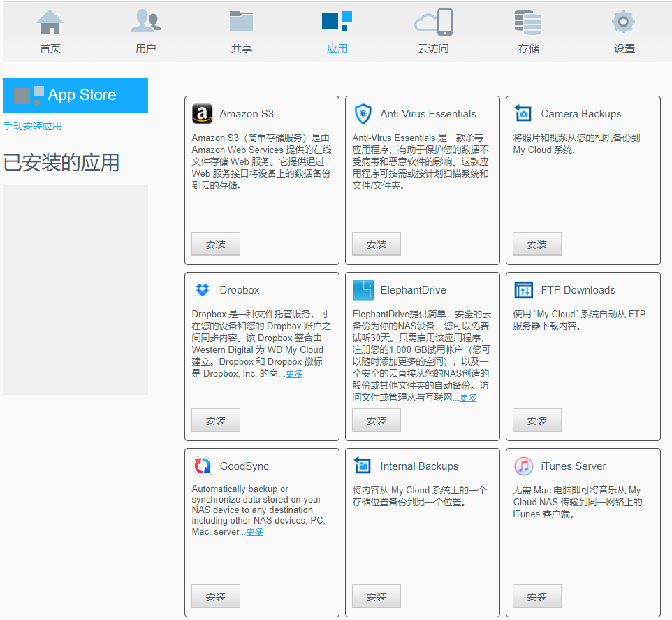Screen dimensions: 672x620
Task: Click the Amazon S3 title text
Action: point(247,114)
